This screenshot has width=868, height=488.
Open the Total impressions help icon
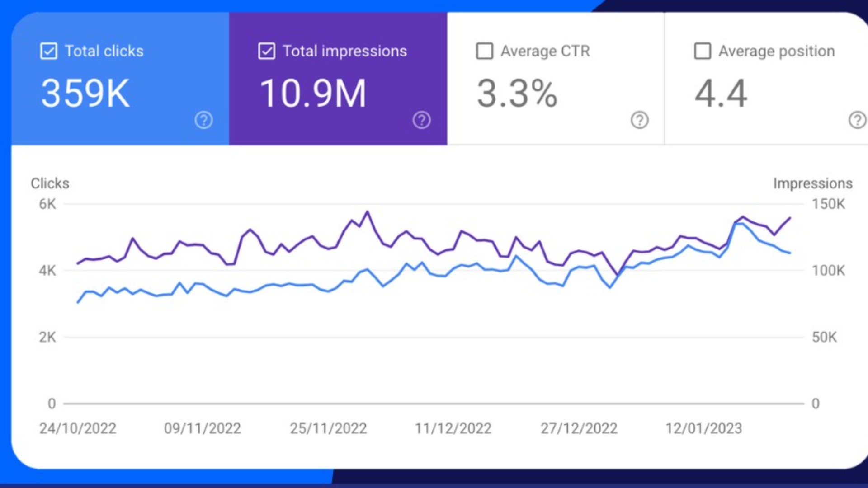pyautogui.click(x=421, y=120)
